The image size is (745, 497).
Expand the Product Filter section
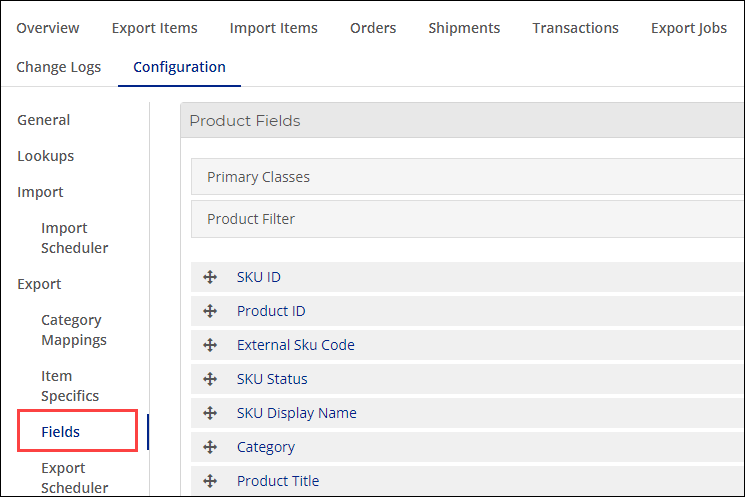pyautogui.click(x=468, y=219)
